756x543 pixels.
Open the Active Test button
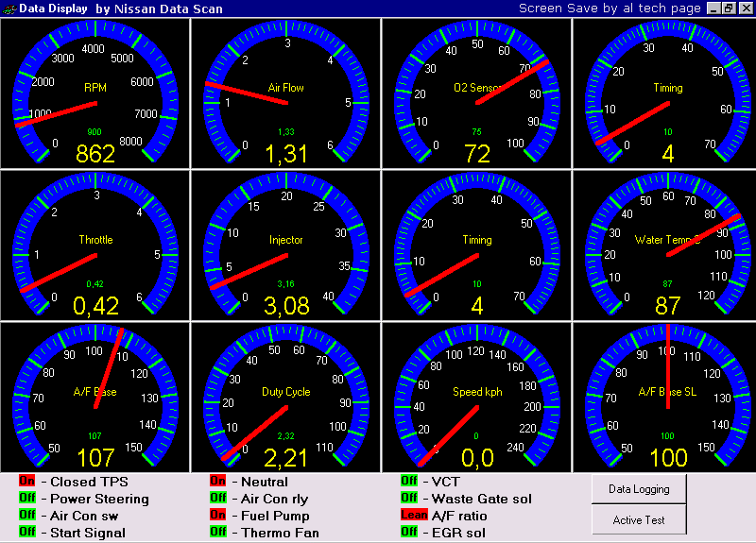coord(639,519)
